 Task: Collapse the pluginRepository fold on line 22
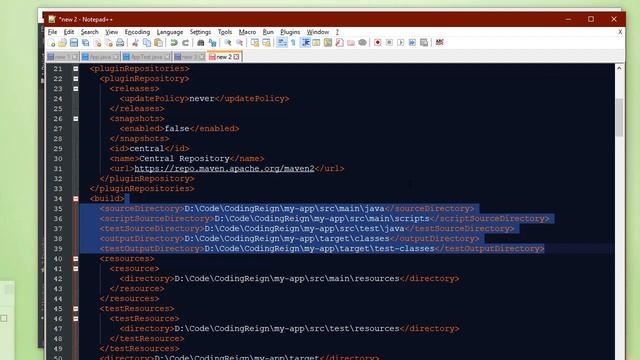point(76,79)
